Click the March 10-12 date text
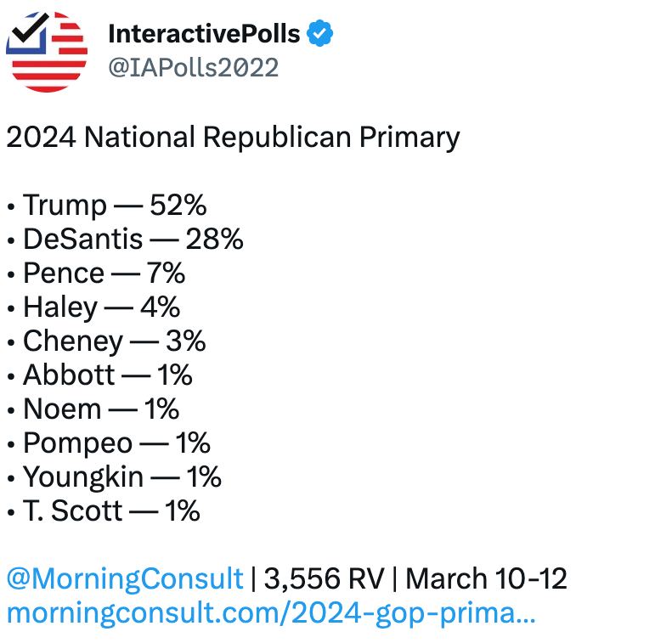The width and height of the screenshot is (672, 643). 486,578
